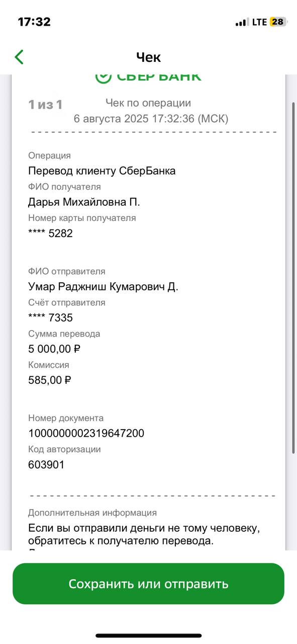The image size is (297, 644).
Task: Click Сохранить или отправить button
Action: coord(148,584)
